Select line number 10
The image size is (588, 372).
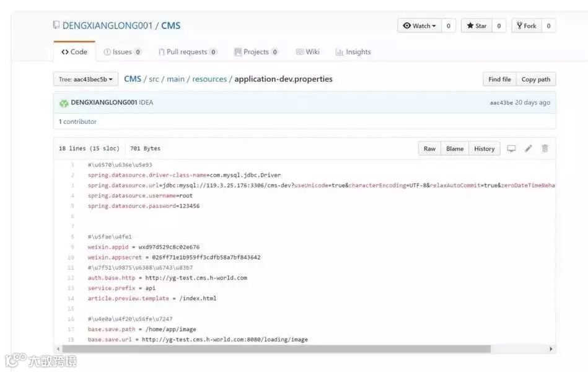[x=71, y=257]
